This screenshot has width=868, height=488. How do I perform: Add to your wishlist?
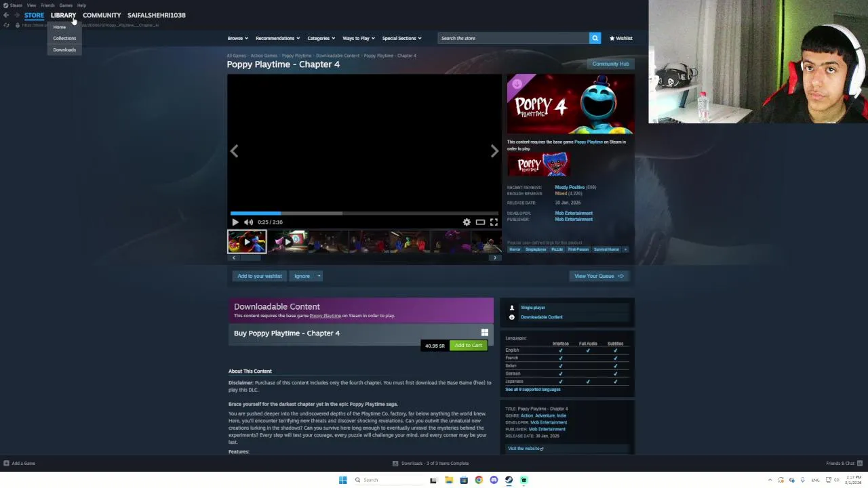pos(259,276)
